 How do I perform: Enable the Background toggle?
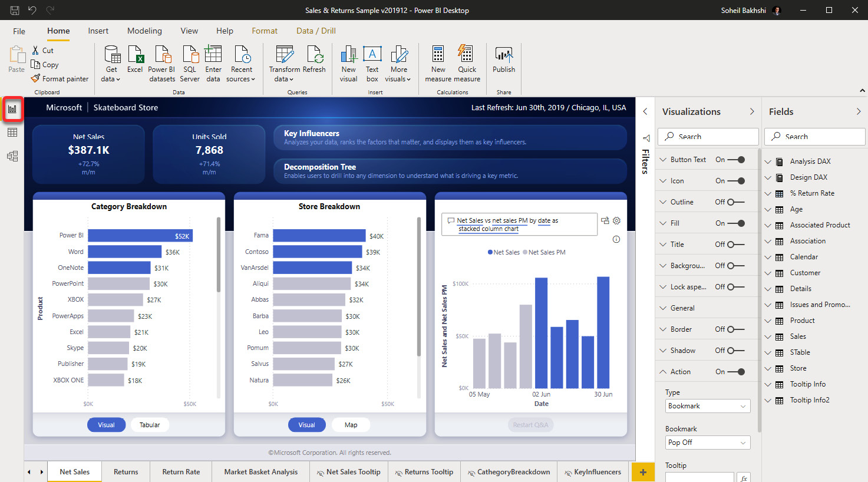pos(736,266)
